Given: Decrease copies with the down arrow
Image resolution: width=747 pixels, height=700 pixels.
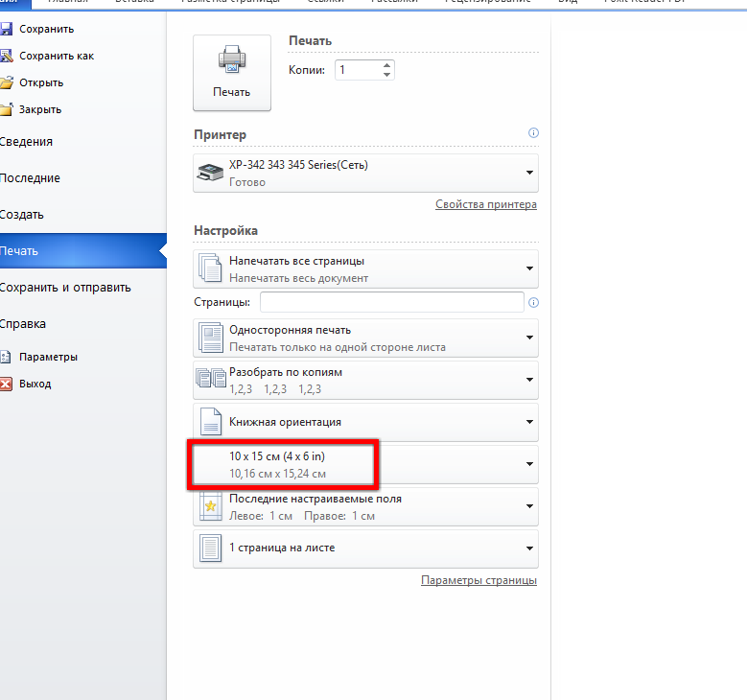Looking at the screenshot, I should 386,75.
